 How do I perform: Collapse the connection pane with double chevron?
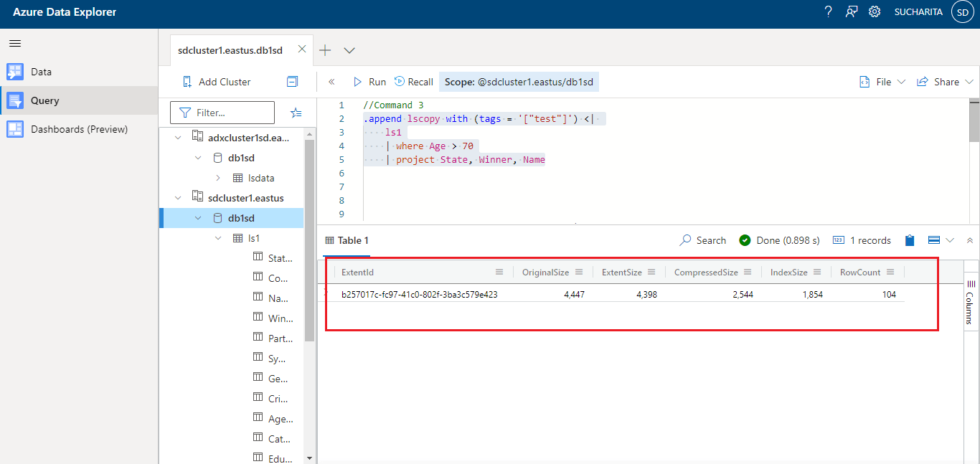click(x=331, y=82)
